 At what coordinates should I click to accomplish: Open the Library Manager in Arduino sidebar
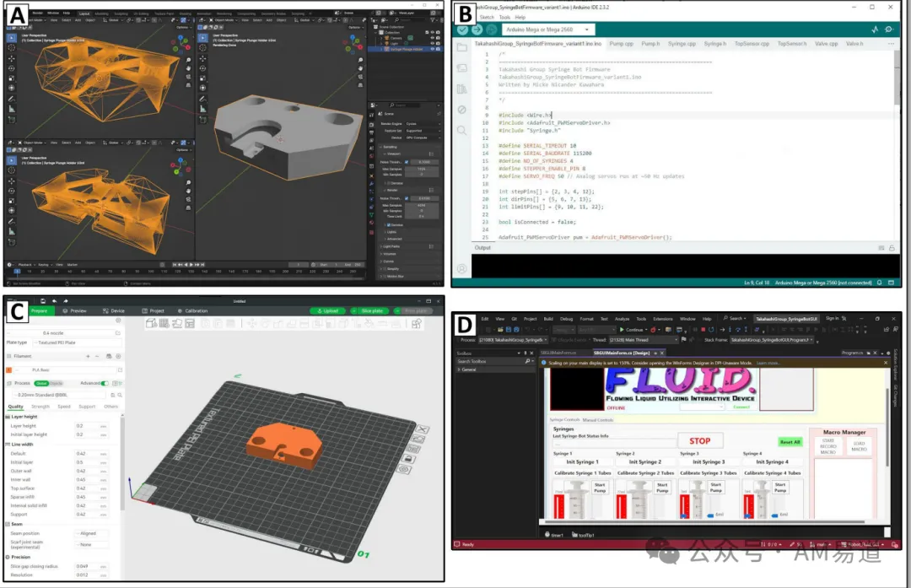(462, 89)
